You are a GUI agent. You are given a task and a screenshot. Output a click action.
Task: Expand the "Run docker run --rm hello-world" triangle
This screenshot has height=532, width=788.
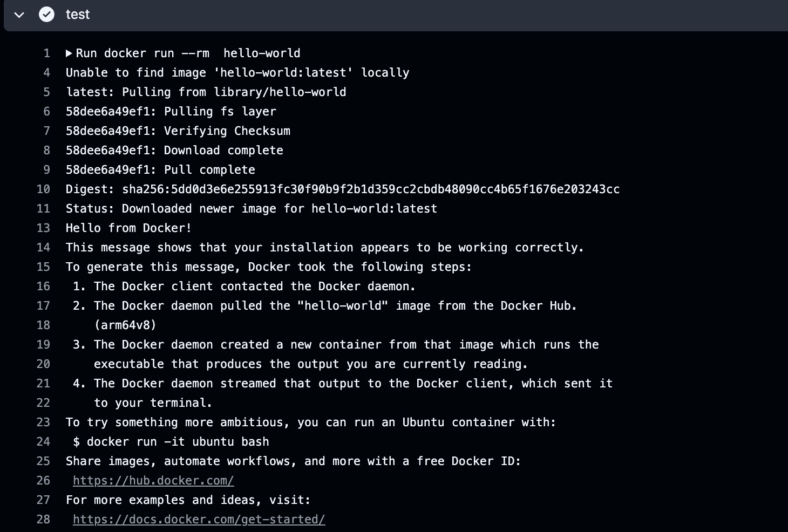pyautogui.click(x=69, y=53)
